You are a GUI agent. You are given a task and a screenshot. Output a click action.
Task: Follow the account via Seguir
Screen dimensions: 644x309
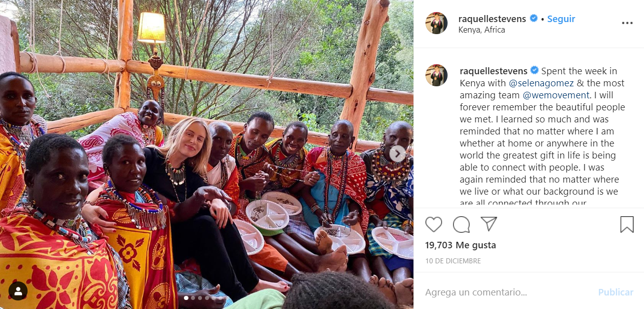pyautogui.click(x=561, y=19)
